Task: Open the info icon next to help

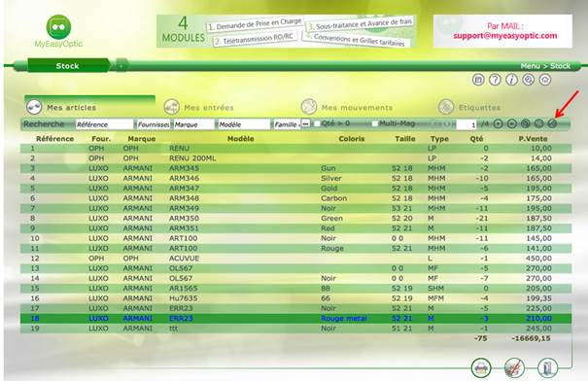Action: (511, 80)
